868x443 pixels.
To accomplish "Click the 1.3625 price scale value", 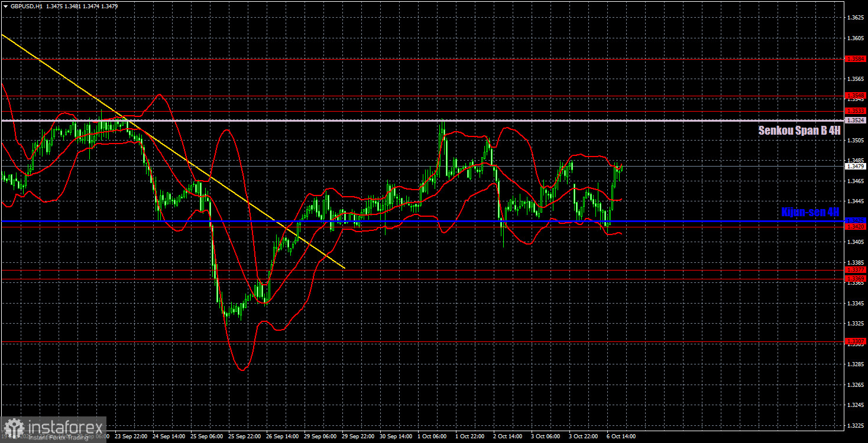I will [856, 18].
